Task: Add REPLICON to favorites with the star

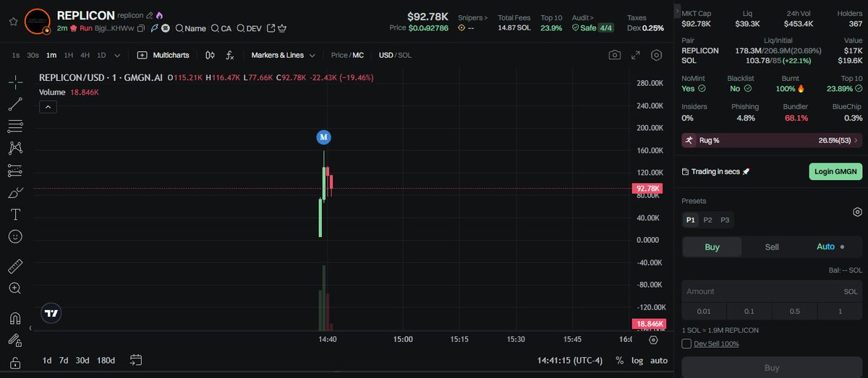Action: coord(13,22)
